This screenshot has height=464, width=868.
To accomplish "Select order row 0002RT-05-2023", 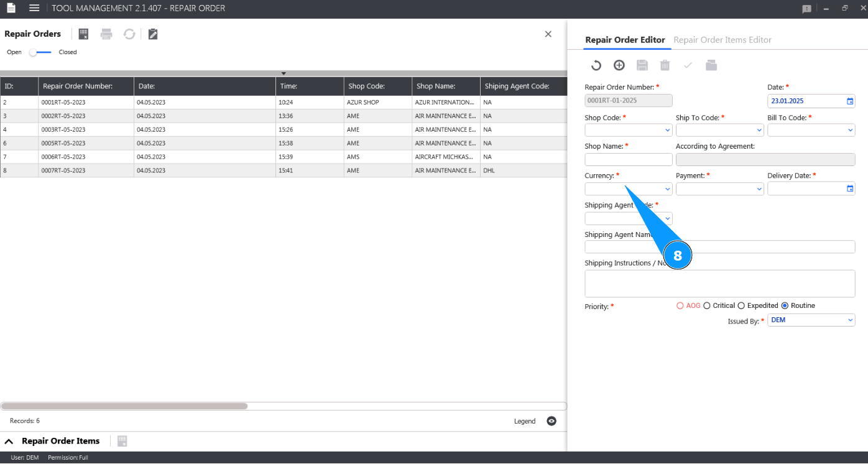I will [x=284, y=116].
